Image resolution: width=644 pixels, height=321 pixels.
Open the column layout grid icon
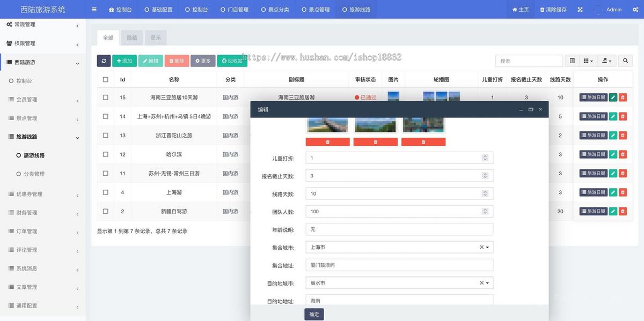pyautogui.click(x=588, y=61)
